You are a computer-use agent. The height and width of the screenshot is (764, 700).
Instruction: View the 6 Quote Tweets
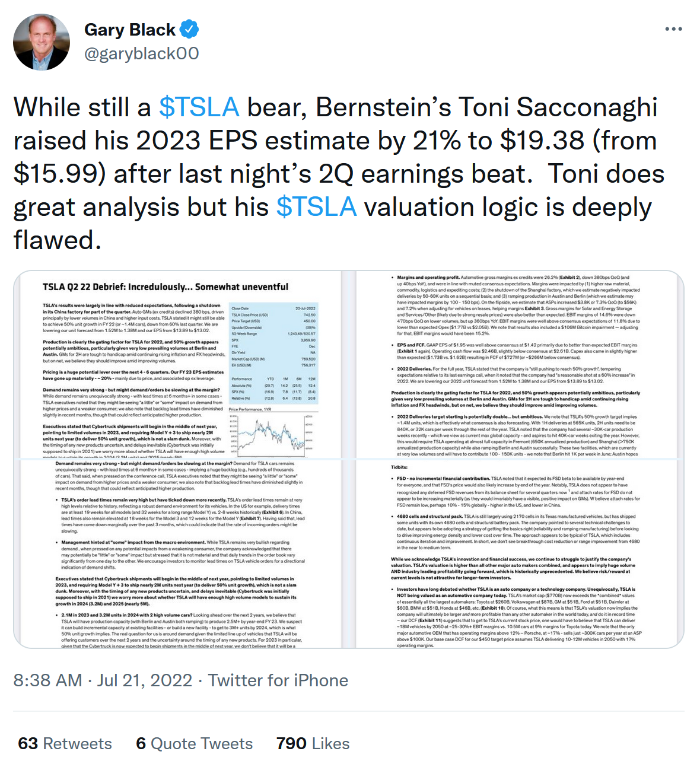(194, 743)
